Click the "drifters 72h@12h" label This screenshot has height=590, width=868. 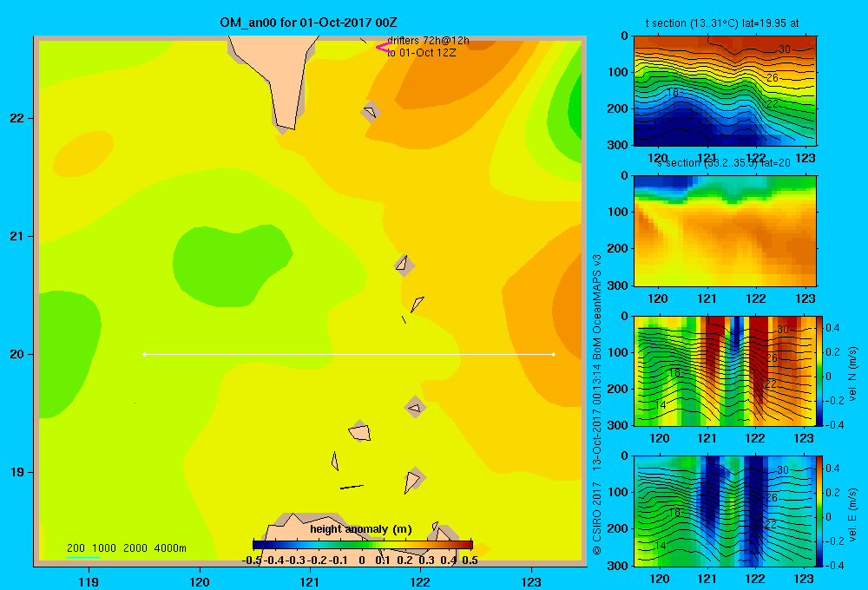click(428, 41)
